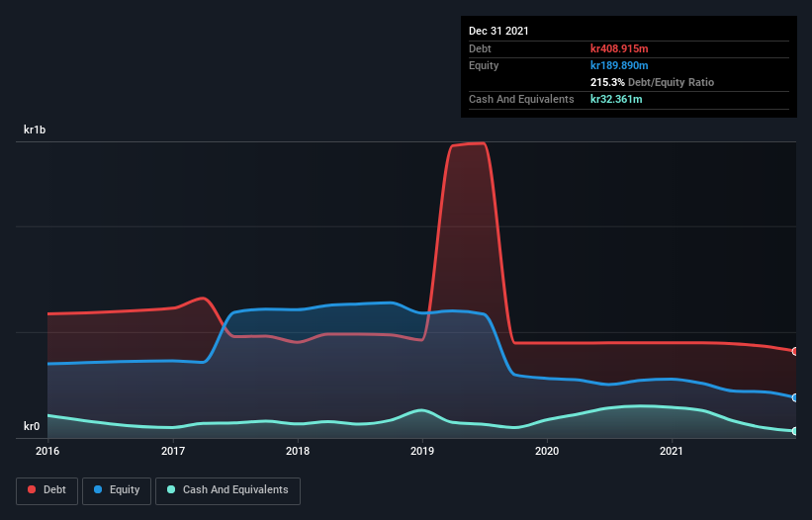Click the 2021 x-axis label
This screenshot has height=520, width=812.
pyautogui.click(x=672, y=451)
